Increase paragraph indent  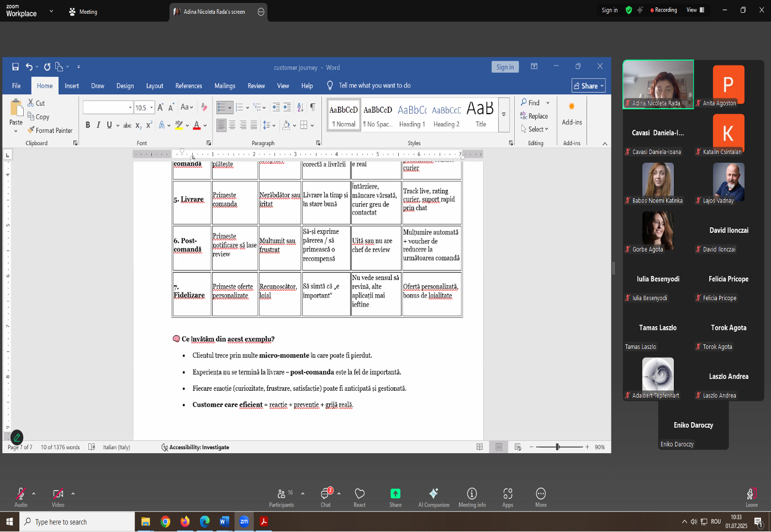(x=288, y=108)
